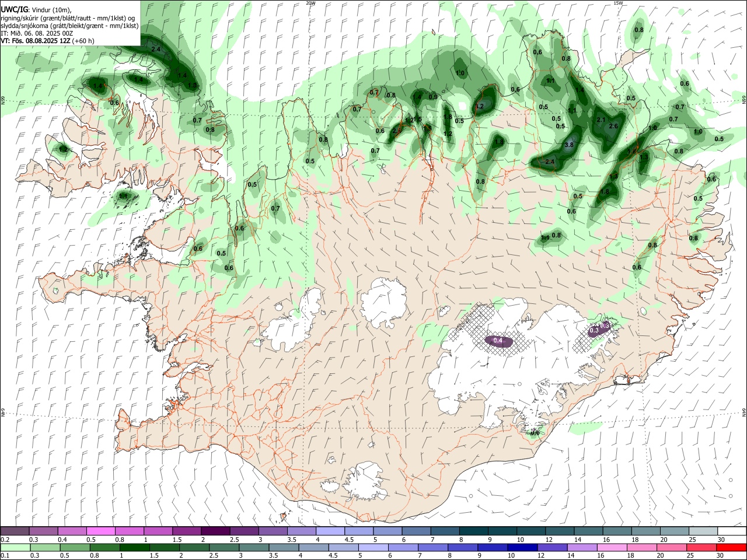Click the purple 0.3 snowfall label on the glacier

(594, 331)
